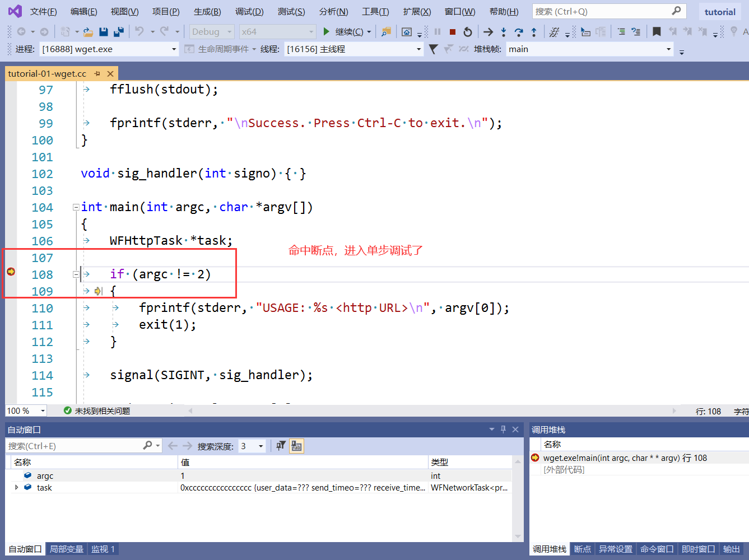Open the 调试(D) menu
The width and height of the screenshot is (749, 560).
pos(249,12)
